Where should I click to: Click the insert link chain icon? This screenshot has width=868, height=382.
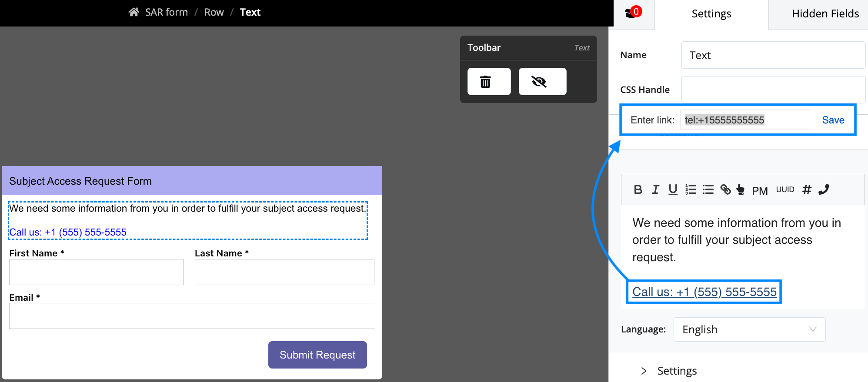tap(725, 189)
